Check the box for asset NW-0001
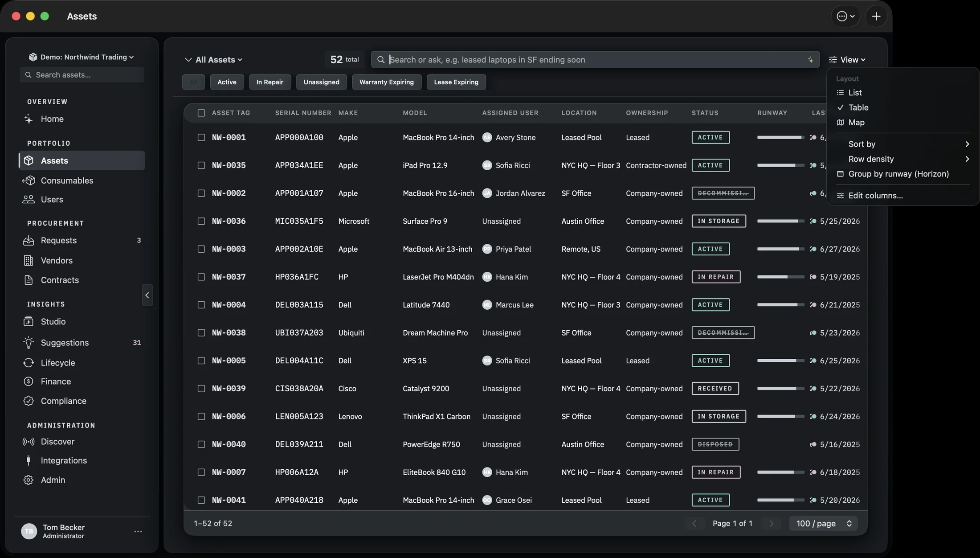Screen dimensions: 980x558 click(x=201, y=138)
